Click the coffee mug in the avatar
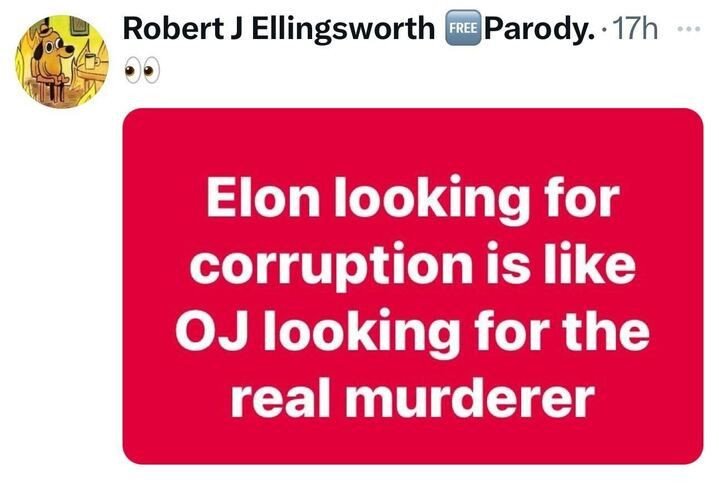The width and height of the screenshot is (719, 484). coord(90,60)
